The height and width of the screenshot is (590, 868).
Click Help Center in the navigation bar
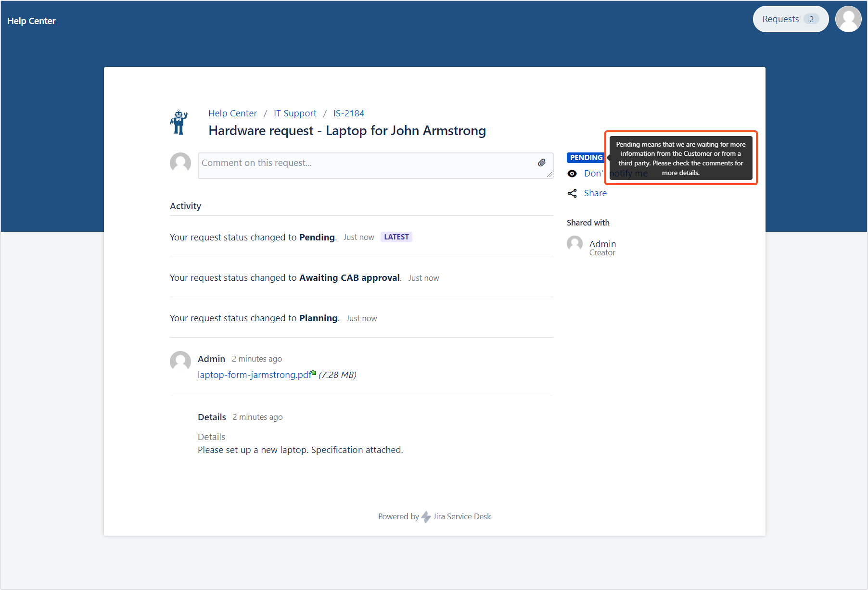pos(32,21)
